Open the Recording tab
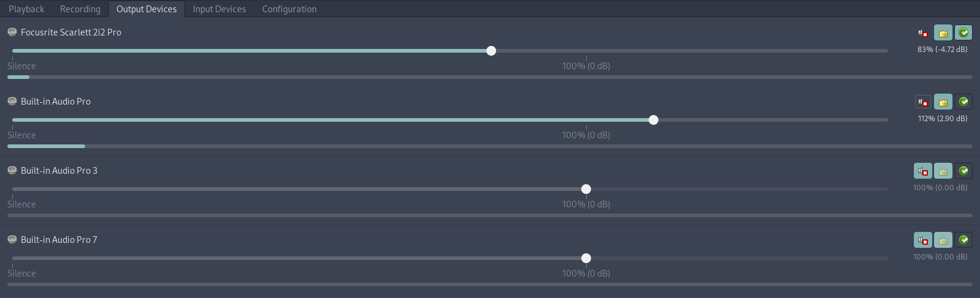Image resolution: width=980 pixels, height=298 pixels. pos(80,9)
